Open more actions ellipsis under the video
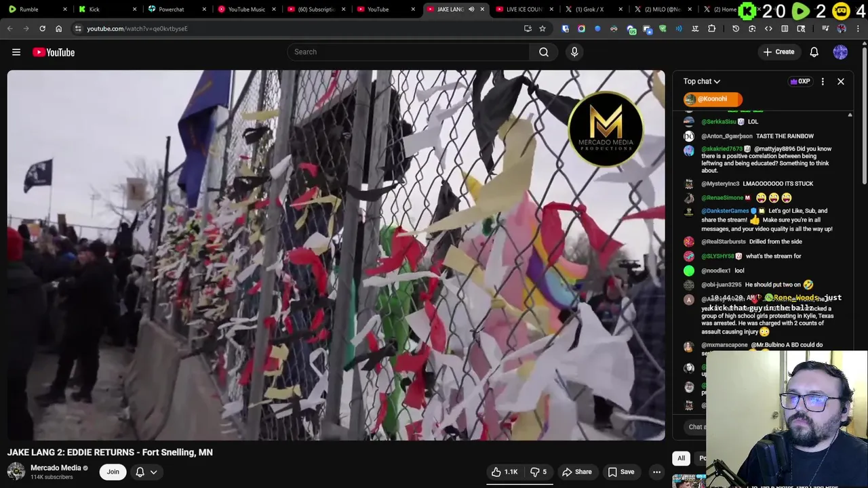868x488 pixels. pyautogui.click(x=656, y=472)
